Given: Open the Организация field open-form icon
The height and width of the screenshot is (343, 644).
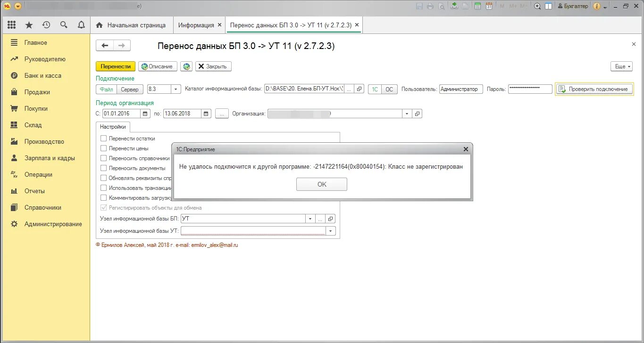Looking at the screenshot, I should 417,114.
